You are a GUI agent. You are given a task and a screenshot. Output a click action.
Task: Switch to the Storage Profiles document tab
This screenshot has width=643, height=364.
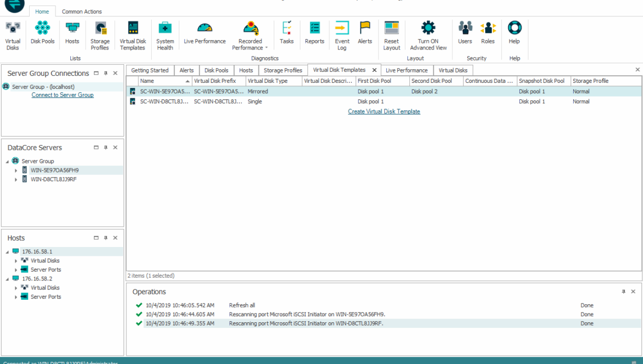(x=283, y=70)
